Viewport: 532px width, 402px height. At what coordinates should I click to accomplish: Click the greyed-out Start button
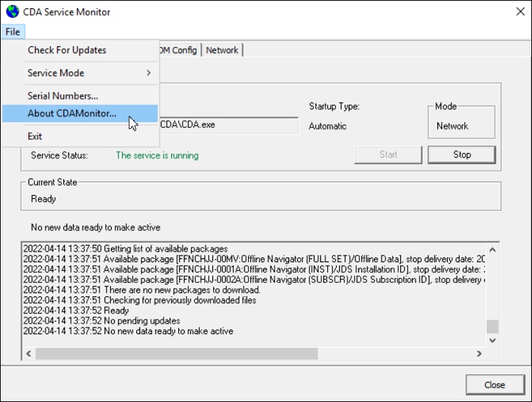click(x=388, y=155)
